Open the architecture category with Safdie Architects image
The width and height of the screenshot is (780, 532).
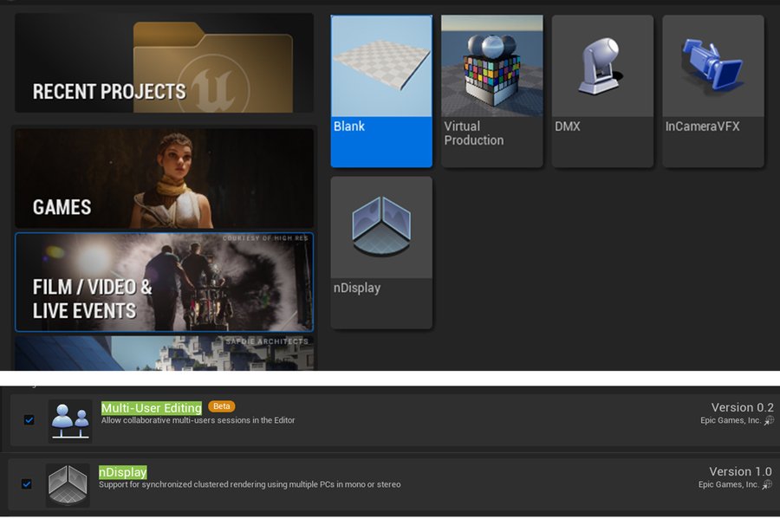click(x=164, y=353)
